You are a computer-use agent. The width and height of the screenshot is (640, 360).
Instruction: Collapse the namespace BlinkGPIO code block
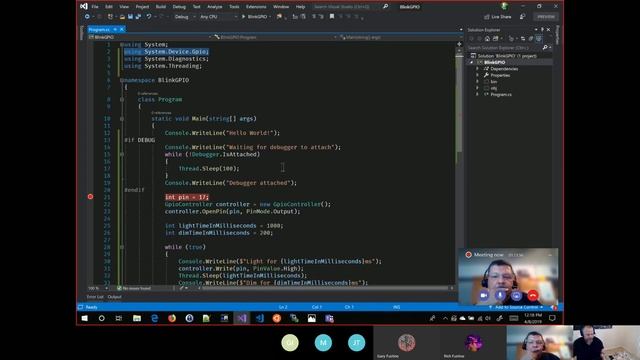[121, 80]
